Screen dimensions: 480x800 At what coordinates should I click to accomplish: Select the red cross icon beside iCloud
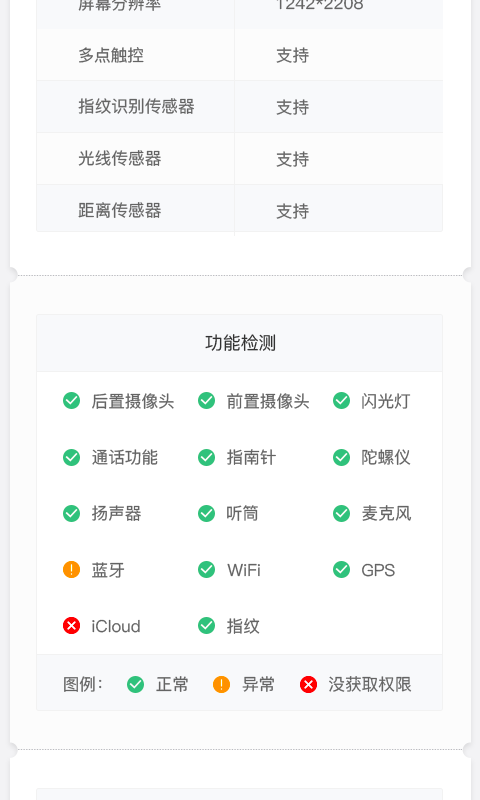click(71, 626)
